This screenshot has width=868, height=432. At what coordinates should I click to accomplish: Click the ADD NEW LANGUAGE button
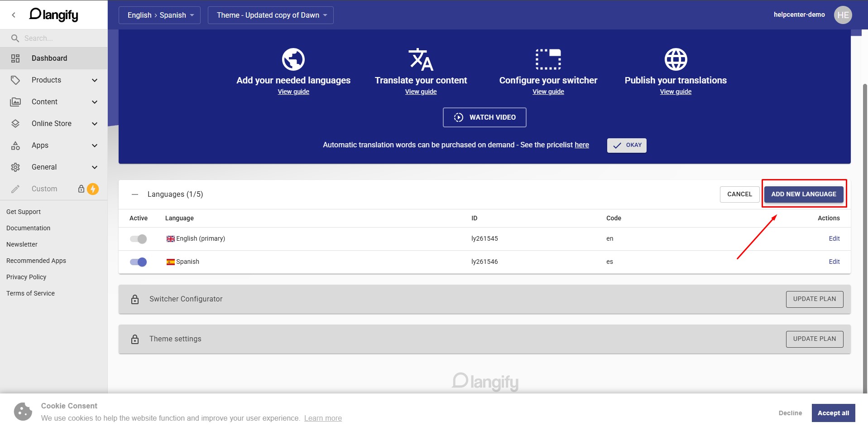click(803, 194)
